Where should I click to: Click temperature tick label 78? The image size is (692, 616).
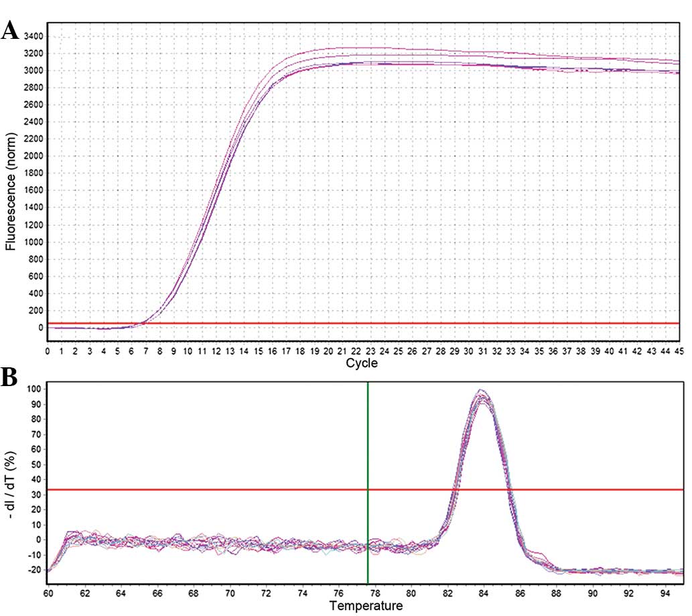click(375, 593)
